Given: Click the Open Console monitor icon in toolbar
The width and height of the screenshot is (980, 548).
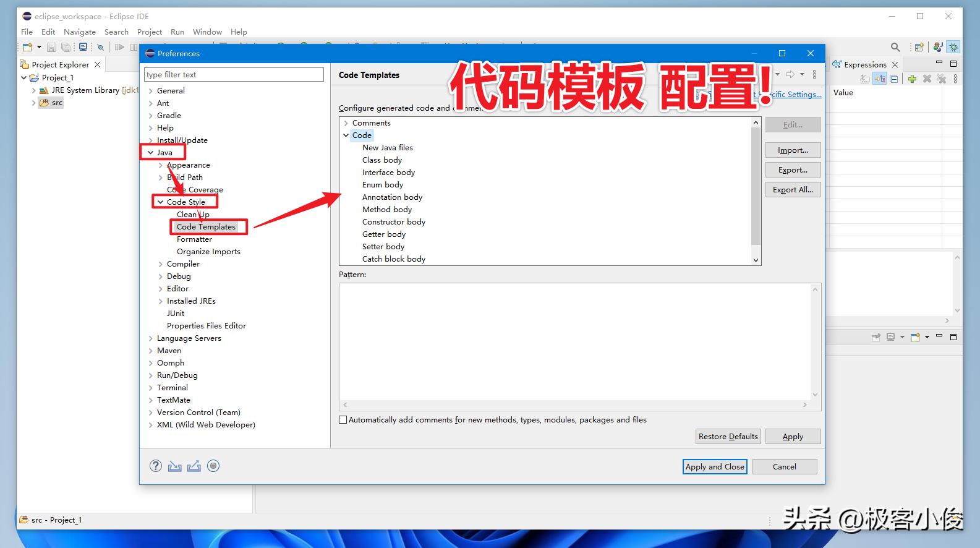Looking at the screenshot, I should (83, 47).
